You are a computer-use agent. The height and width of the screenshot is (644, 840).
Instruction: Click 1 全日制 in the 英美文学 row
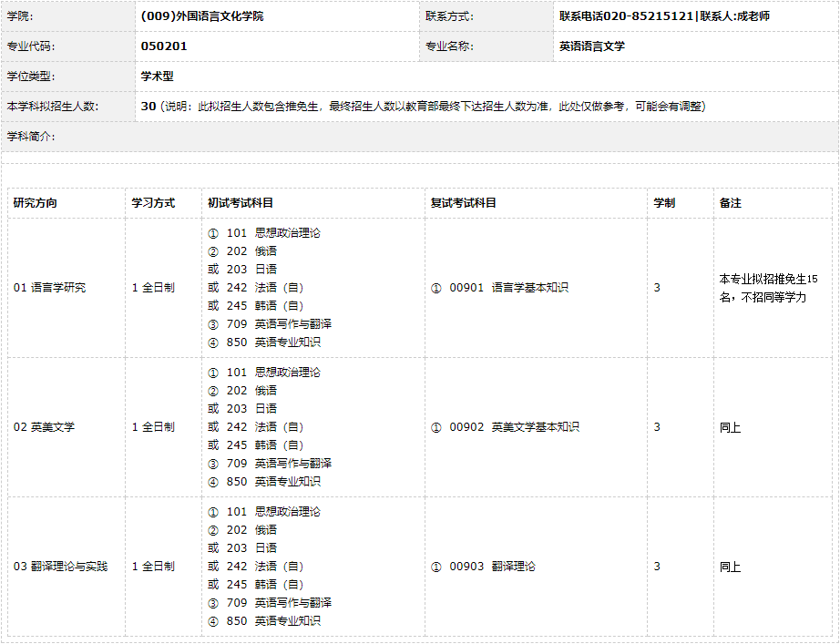[153, 427]
